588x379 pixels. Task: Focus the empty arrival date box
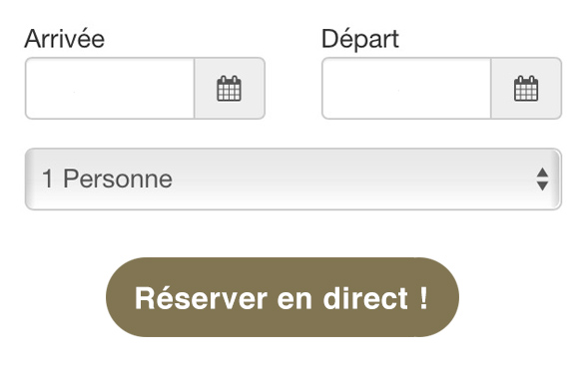coord(110,89)
